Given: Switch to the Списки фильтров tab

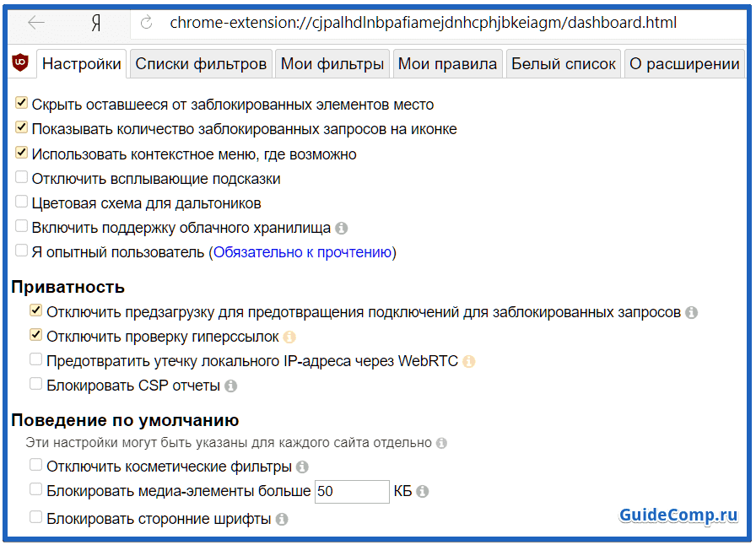Looking at the screenshot, I should 202,62.
